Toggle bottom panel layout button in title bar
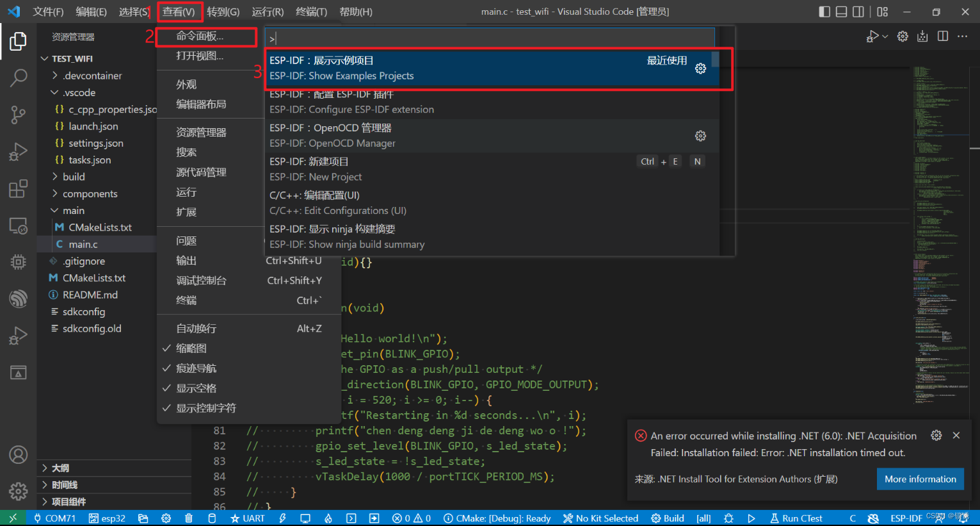 pyautogui.click(x=842, y=12)
